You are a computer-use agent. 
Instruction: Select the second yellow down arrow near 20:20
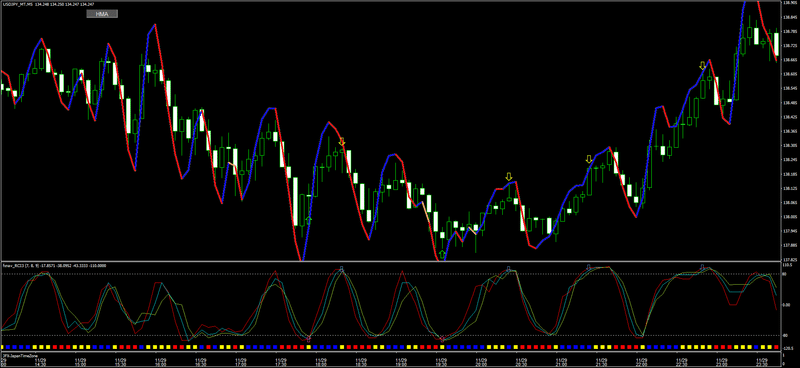[509, 177]
